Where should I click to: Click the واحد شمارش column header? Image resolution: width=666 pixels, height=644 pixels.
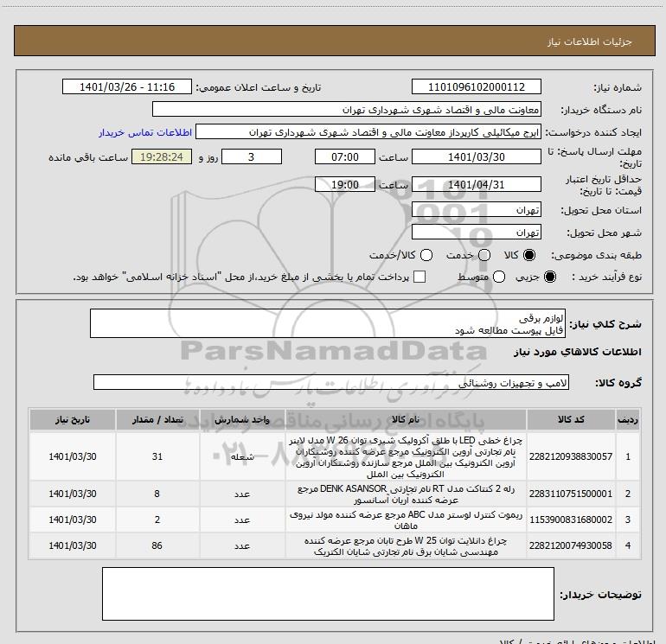[x=242, y=420]
